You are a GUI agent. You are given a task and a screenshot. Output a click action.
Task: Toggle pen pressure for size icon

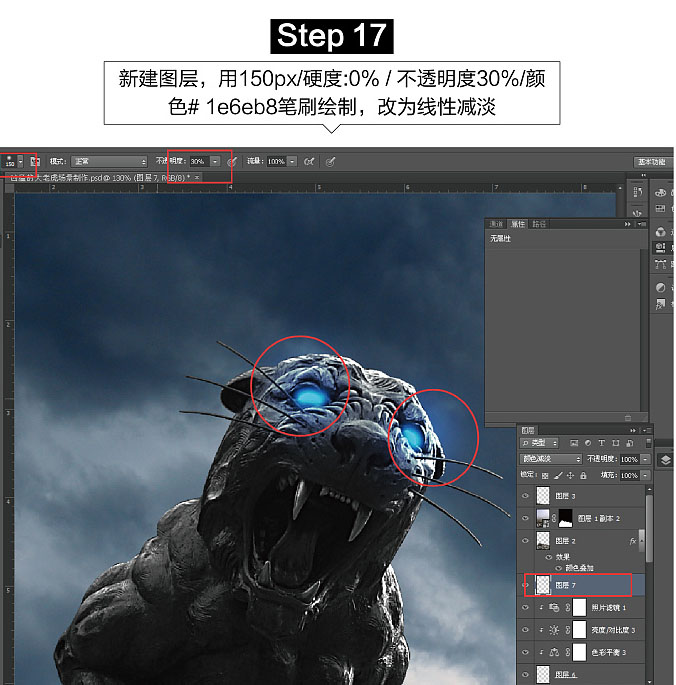tap(330, 162)
